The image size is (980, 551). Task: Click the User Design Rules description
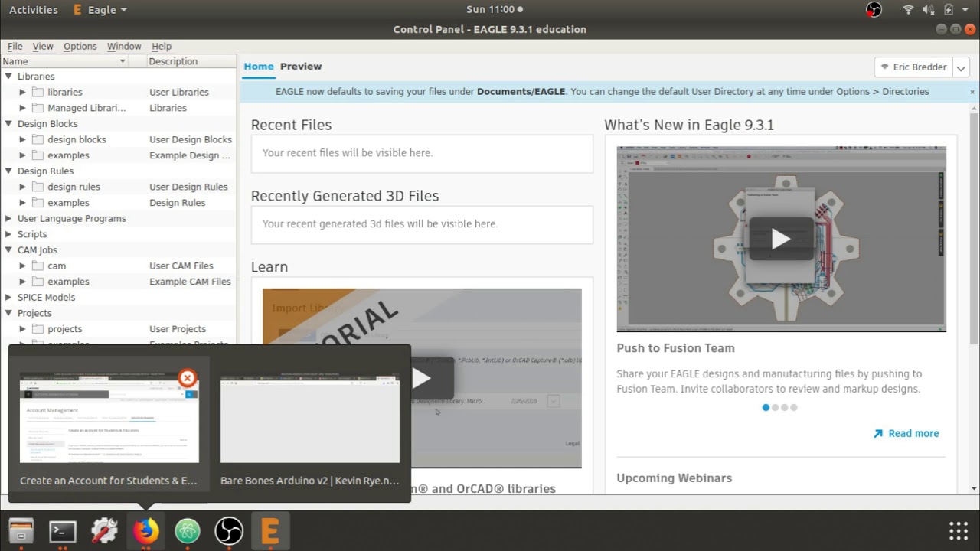pos(188,187)
